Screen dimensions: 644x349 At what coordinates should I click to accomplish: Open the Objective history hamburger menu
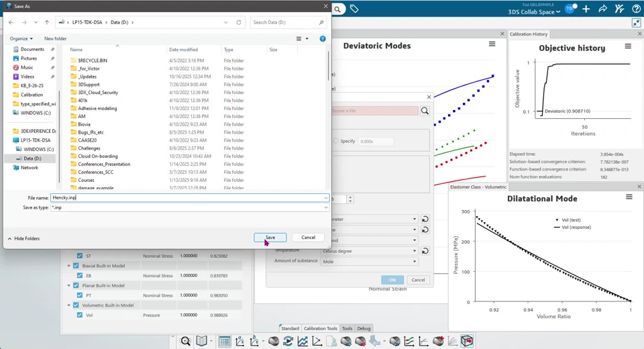[628, 46]
